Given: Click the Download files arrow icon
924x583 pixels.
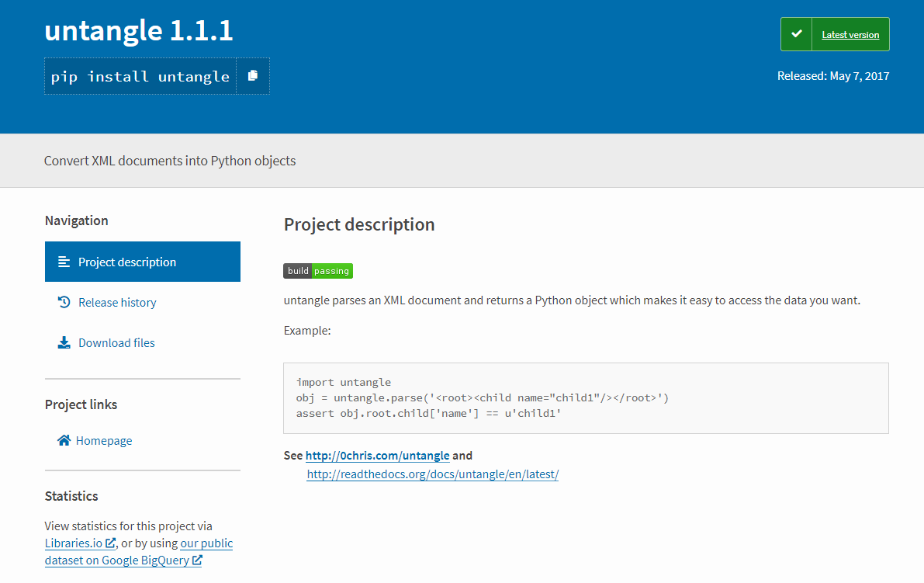Looking at the screenshot, I should 64,342.
